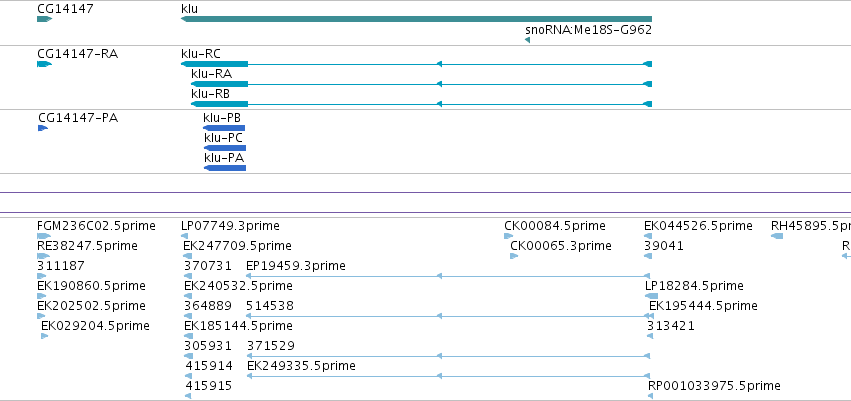Select the CG14147 gene feature arrow

point(45,20)
